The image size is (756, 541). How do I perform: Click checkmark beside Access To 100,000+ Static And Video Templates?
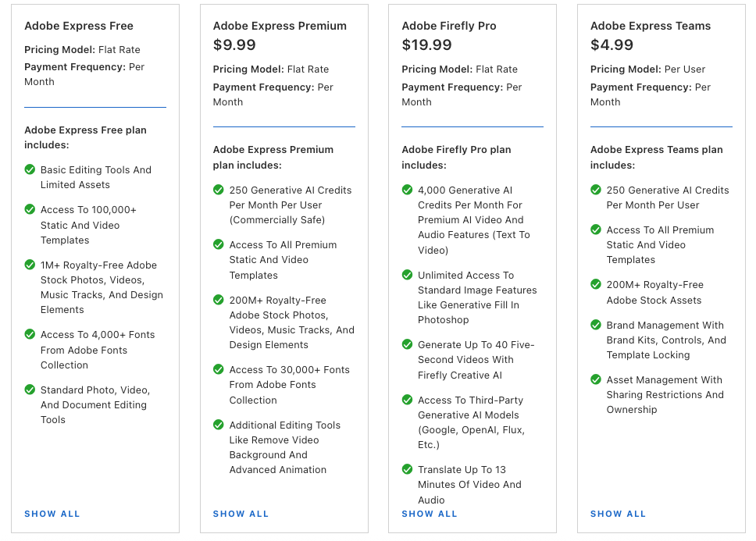pyautogui.click(x=30, y=209)
